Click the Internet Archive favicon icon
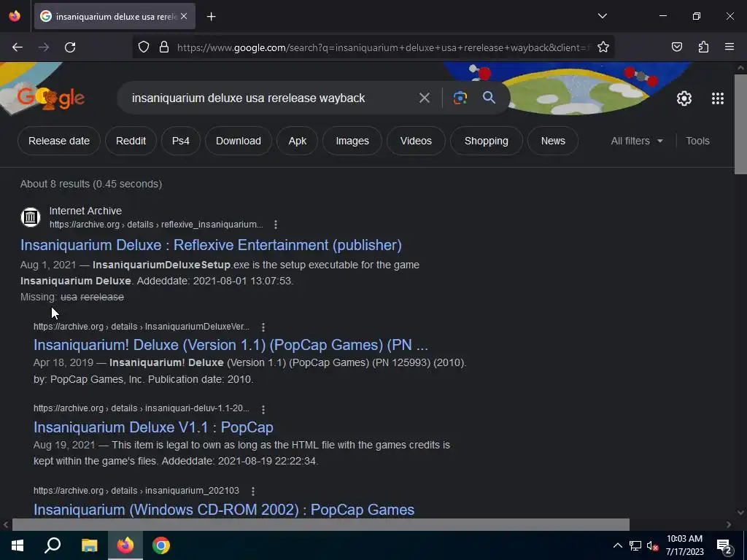The height and width of the screenshot is (560, 747). tap(31, 217)
